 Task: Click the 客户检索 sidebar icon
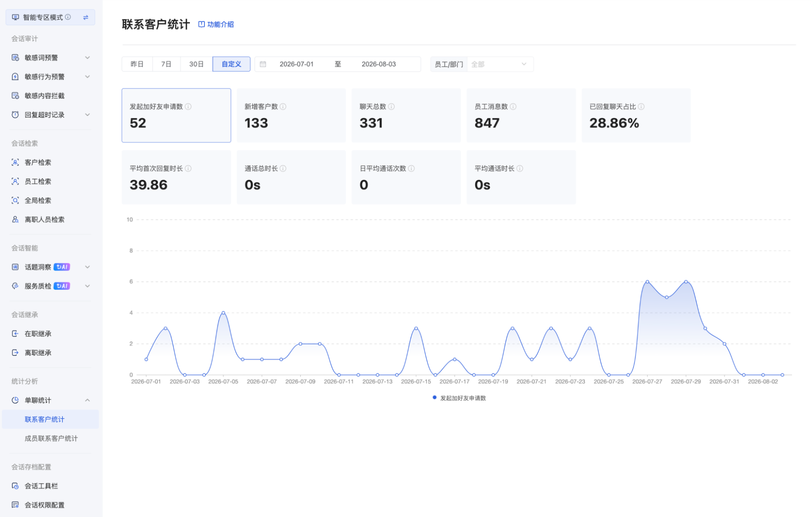pyautogui.click(x=15, y=162)
